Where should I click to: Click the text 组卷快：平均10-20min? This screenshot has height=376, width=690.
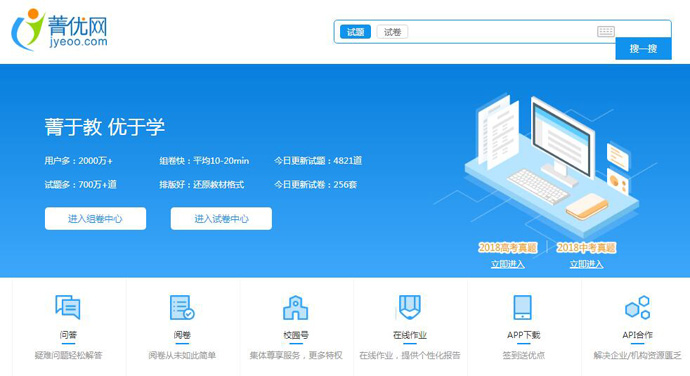coord(204,161)
